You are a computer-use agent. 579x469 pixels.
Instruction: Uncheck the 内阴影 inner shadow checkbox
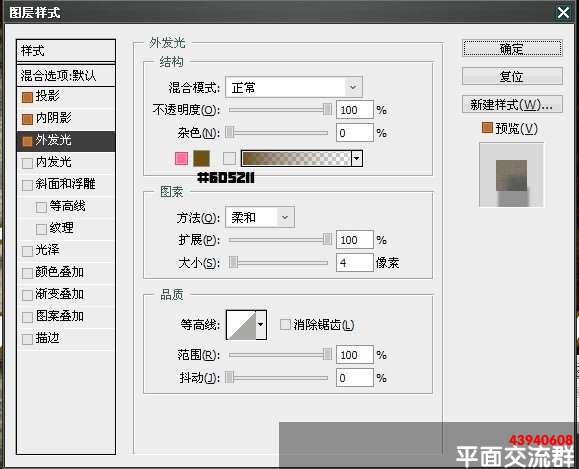tap(27, 119)
